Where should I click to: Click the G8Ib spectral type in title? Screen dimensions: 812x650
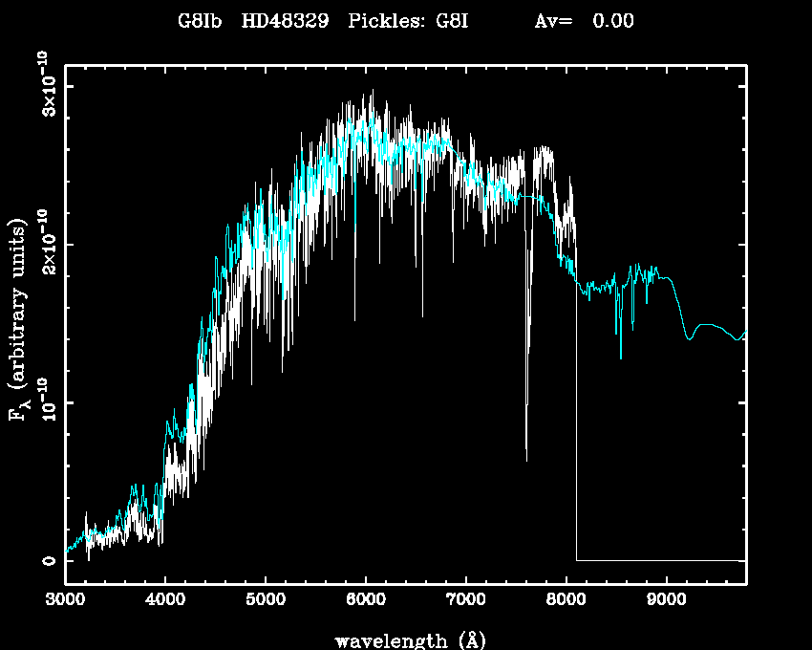[200, 21]
